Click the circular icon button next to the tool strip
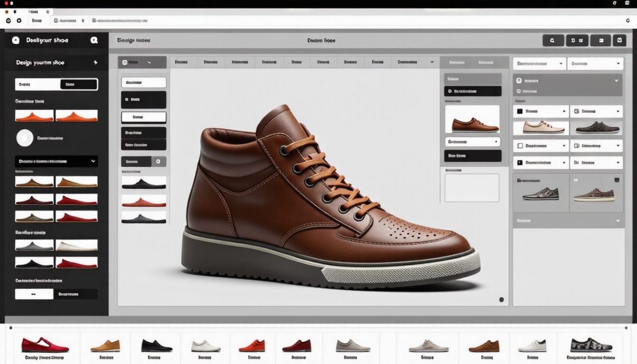The width and height of the screenshot is (637, 364). [159, 161]
